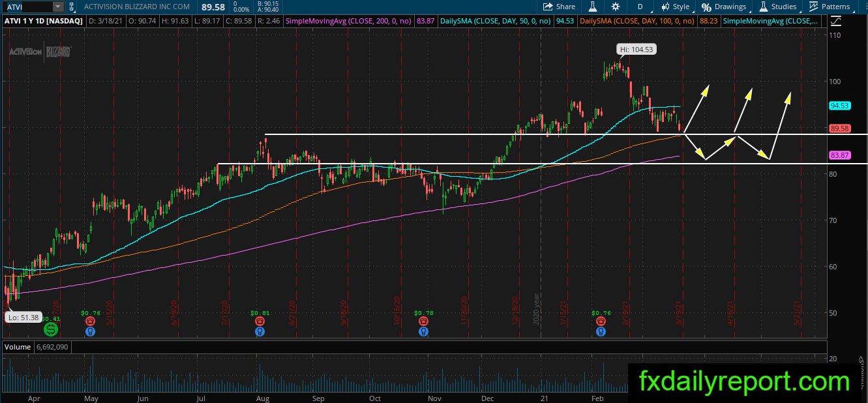
Task: Select the truncated SimpleMovingAvg label at right
Action: click(771, 21)
